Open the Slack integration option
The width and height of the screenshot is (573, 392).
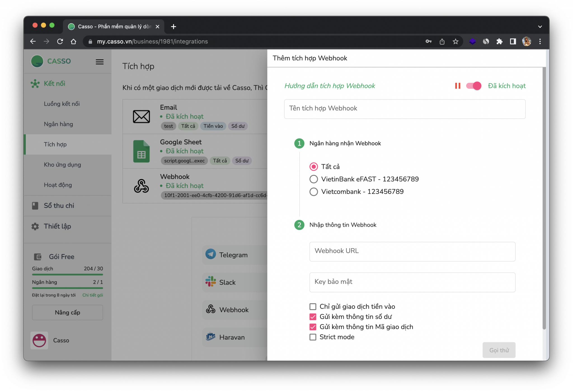point(227,282)
